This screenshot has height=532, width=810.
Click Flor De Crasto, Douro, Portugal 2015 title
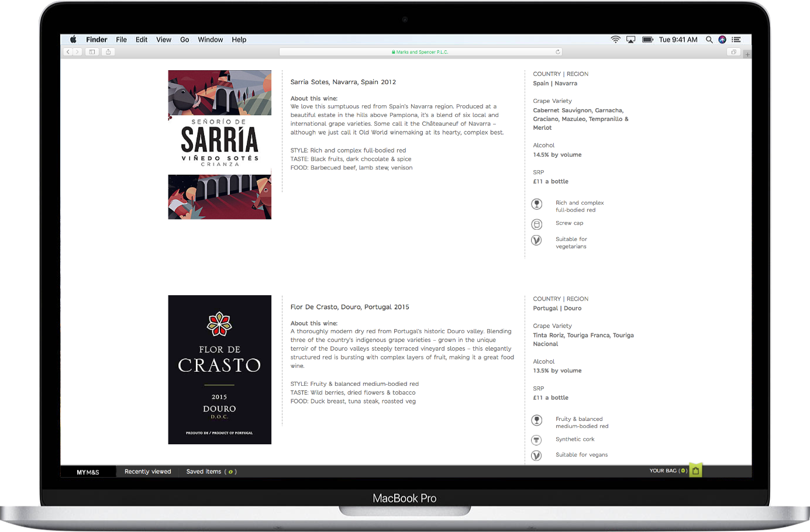[x=350, y=307]
